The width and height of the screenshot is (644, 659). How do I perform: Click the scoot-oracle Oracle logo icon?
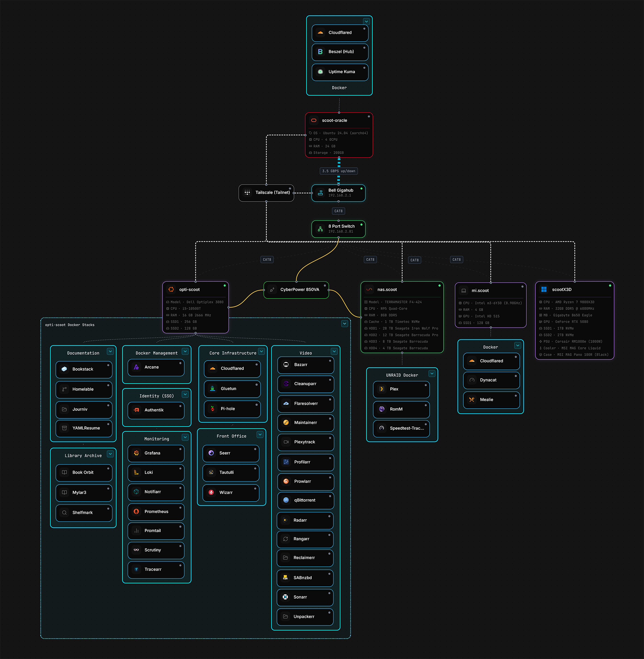tap(314, 121)
